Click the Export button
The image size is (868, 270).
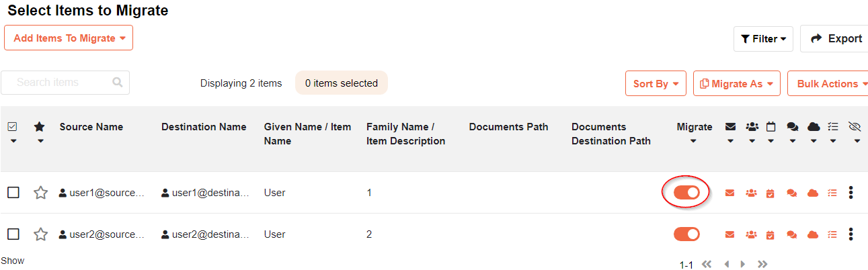(836, 39)
